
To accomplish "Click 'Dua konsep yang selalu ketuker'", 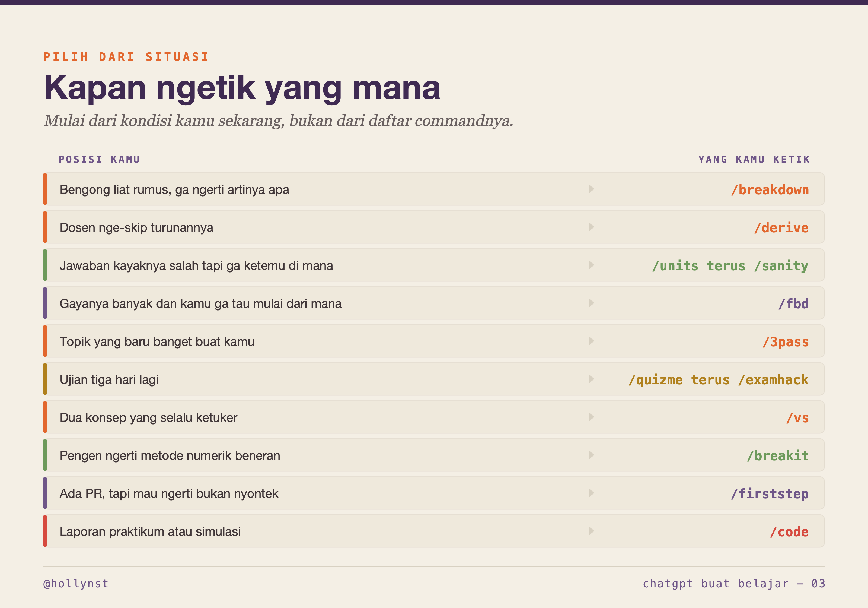I will tap(149, 418).
